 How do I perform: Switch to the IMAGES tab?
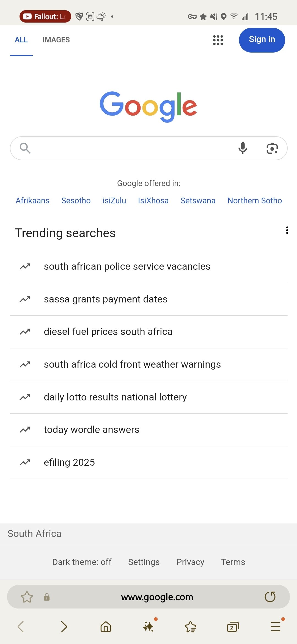[56, 40]
